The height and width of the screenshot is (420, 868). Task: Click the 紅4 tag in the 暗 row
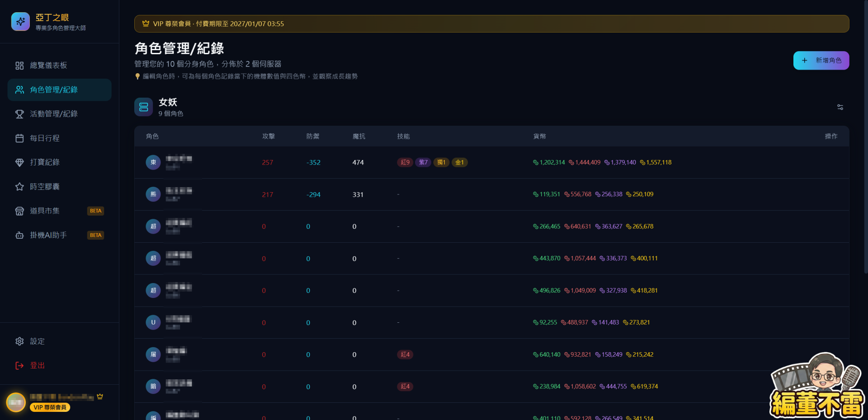[405, 387]
